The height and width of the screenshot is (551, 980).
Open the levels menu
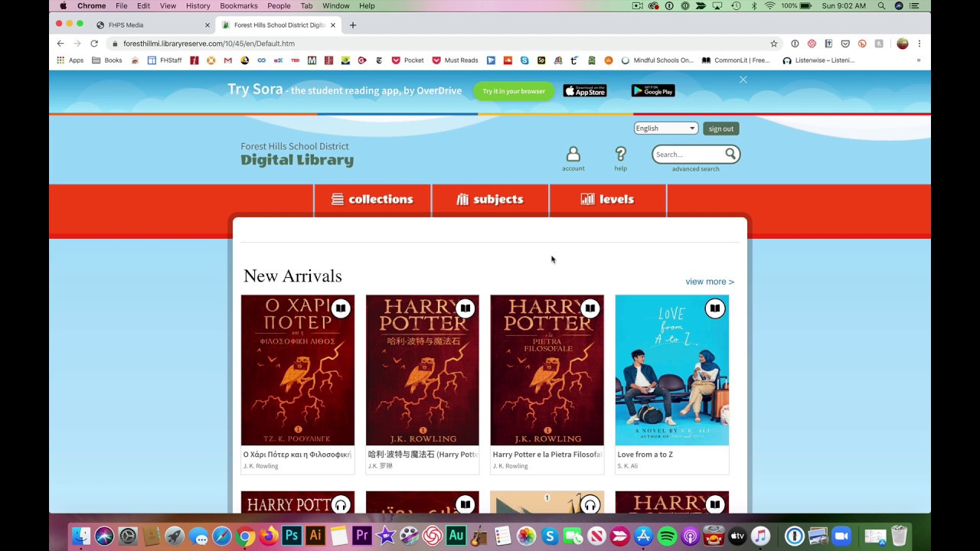click(x=608, y=200)
